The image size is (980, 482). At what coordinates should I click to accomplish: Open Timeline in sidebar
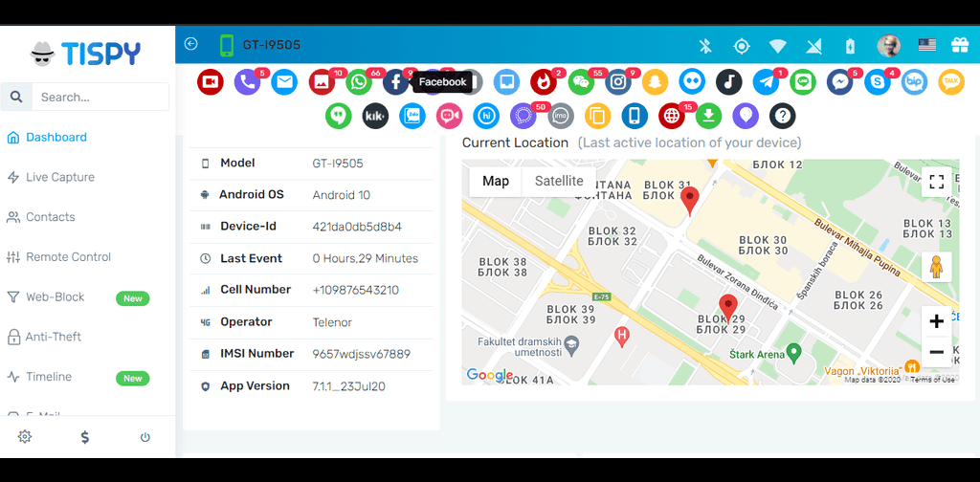click(x=49, y=377)
